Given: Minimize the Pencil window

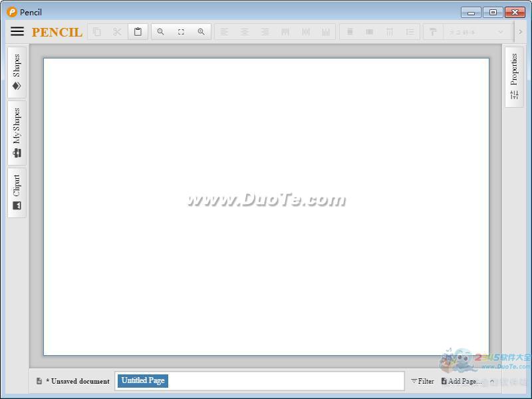Looking at the screenshot, I should point(471,13).
